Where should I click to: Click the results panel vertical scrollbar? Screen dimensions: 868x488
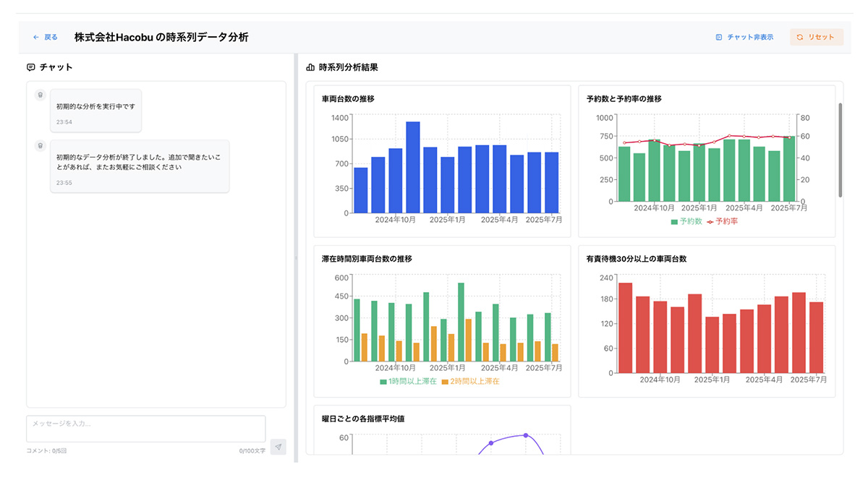coord(840,150)
